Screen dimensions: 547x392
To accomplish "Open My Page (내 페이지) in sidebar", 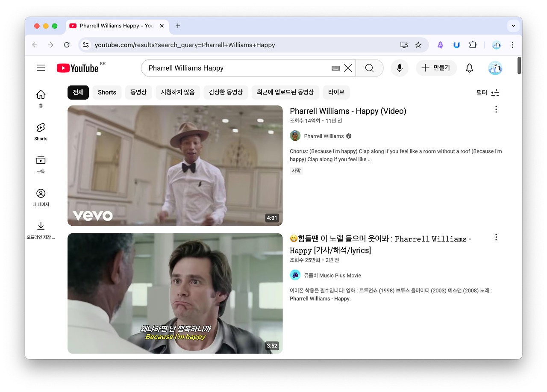I will pos(41,197).
